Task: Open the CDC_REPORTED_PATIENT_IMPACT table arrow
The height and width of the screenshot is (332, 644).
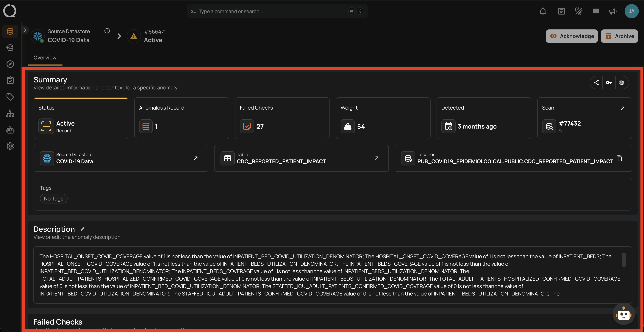Action: (376, 158)
